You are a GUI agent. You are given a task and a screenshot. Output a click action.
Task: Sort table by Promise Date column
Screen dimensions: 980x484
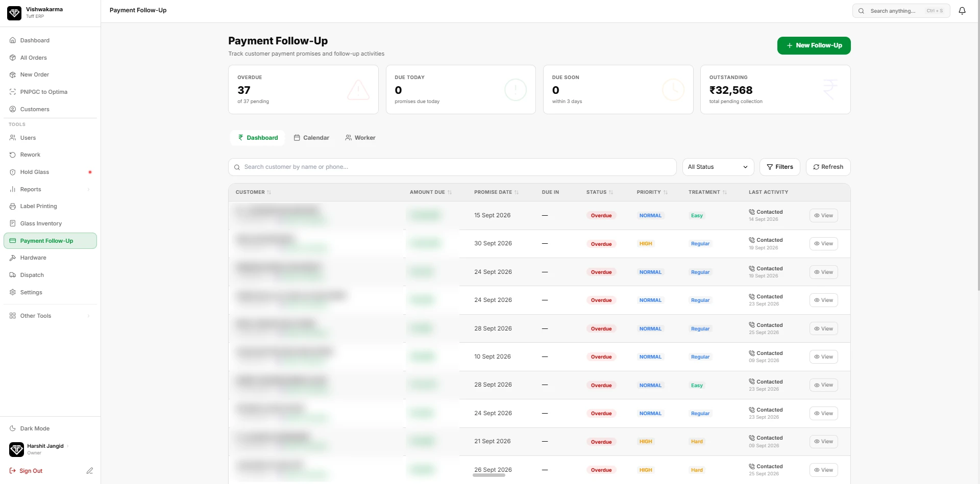click(x=496, y=192)
